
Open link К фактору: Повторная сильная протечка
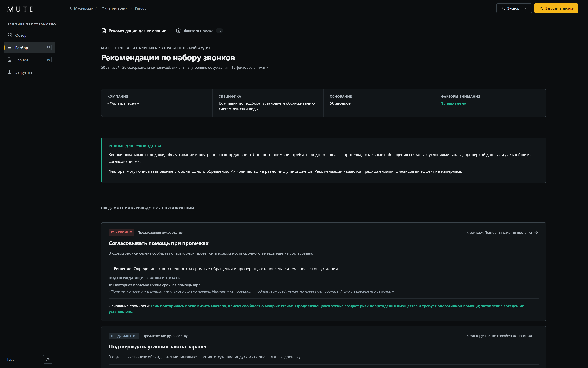[502, 232]
